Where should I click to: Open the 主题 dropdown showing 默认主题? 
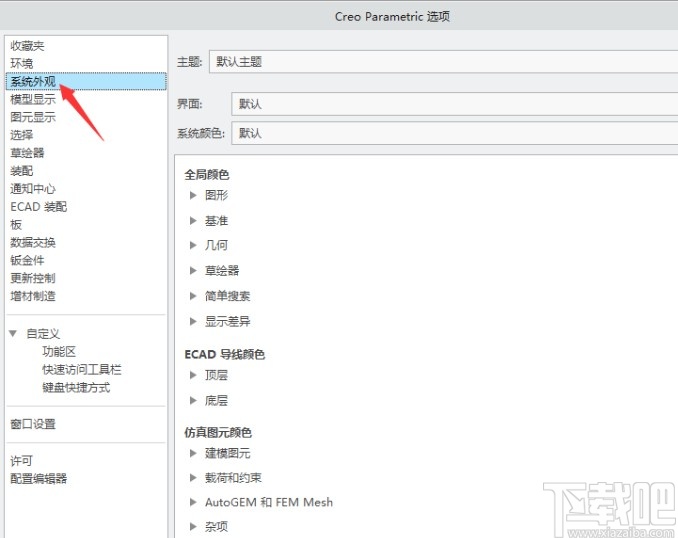[x=444, y=61]
